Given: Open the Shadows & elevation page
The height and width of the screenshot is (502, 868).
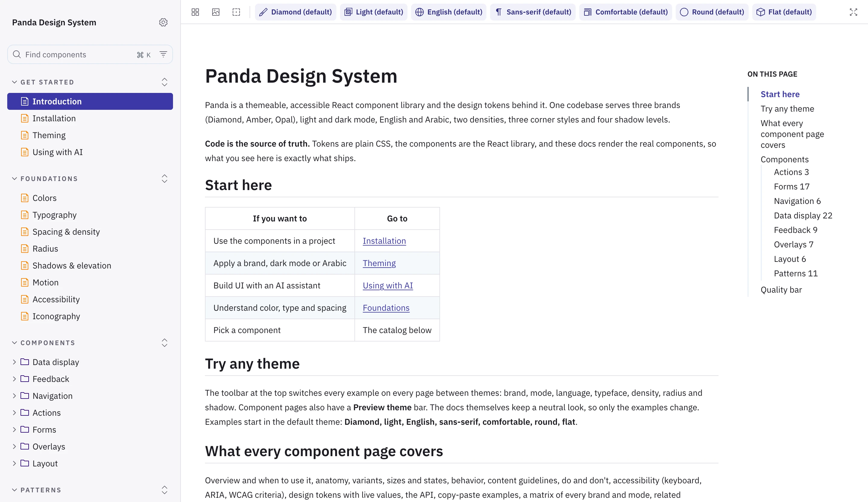Looking at the screenshot, I should [90, 265].
